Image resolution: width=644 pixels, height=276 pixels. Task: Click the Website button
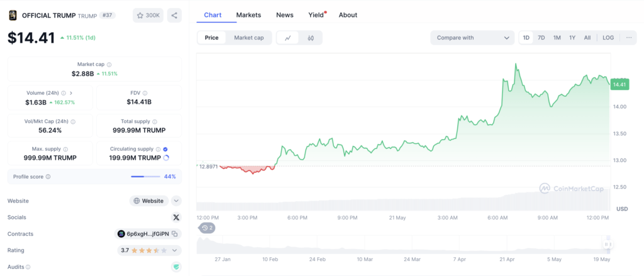click(149, 201)
